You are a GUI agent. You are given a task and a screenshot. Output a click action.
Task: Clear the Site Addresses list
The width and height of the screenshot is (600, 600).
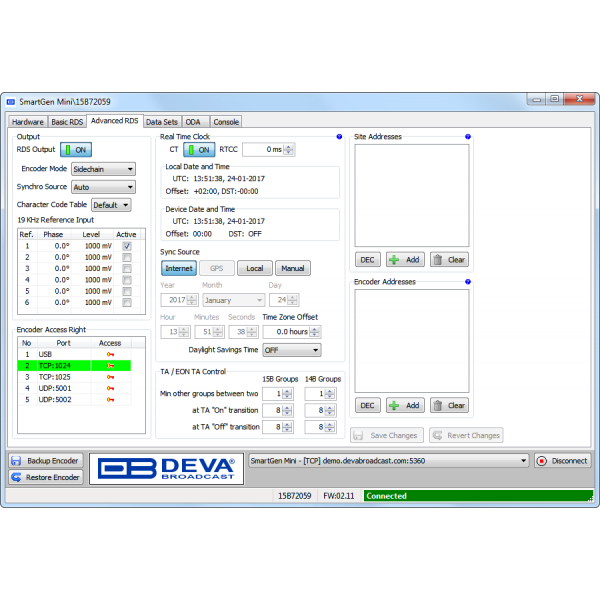[x=450, y=260]
